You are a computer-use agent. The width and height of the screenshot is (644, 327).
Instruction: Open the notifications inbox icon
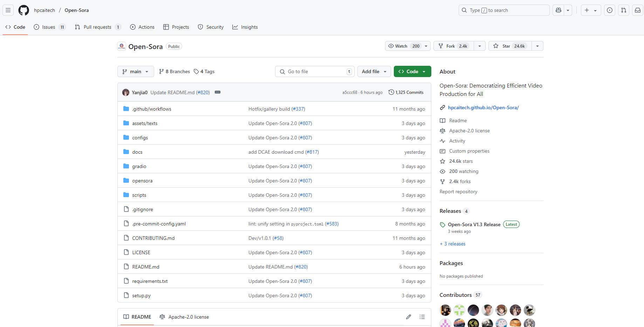638,10
